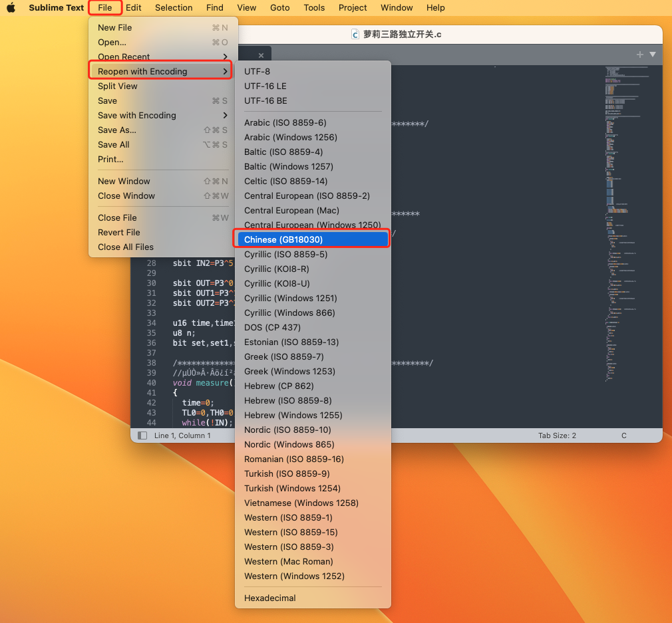The image size is (672, 623).
Task: Select Baltic (Windows 1257) encoding
Action: click(x=313, y=166)
